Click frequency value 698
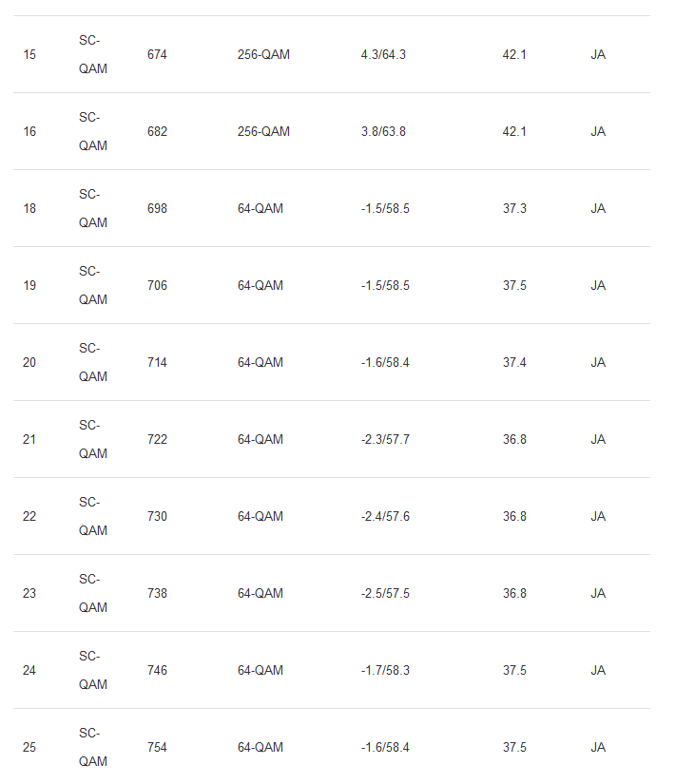675x784 pixels. click(x=157, y=208)
